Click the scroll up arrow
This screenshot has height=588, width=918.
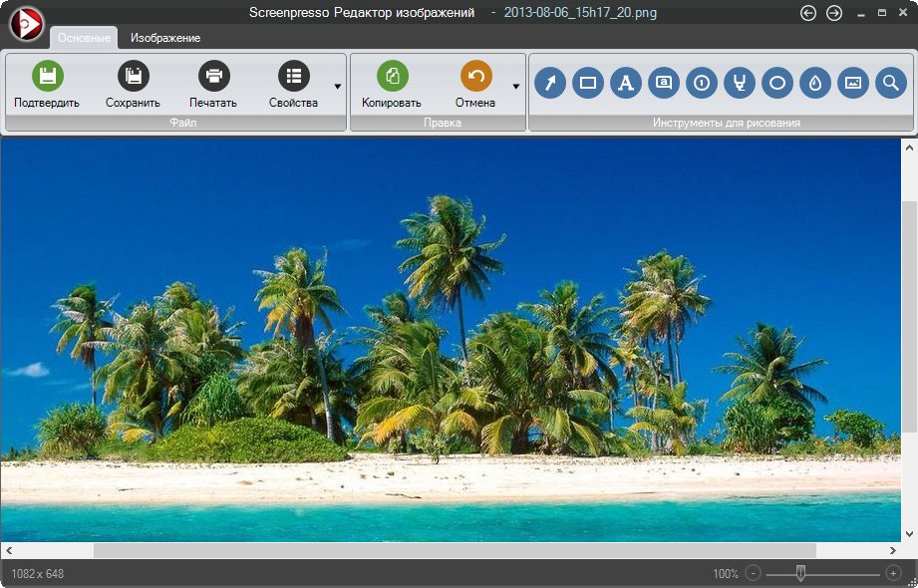click(909, 147)
